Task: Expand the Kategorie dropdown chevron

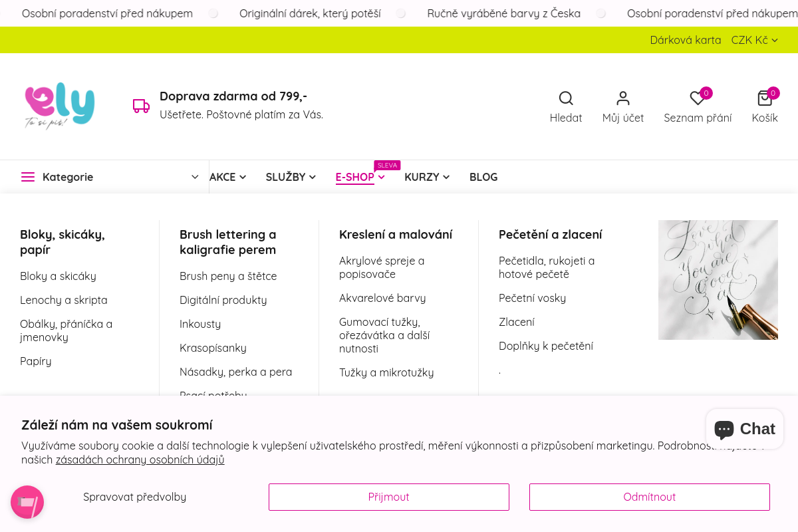Action: [195, 177]
